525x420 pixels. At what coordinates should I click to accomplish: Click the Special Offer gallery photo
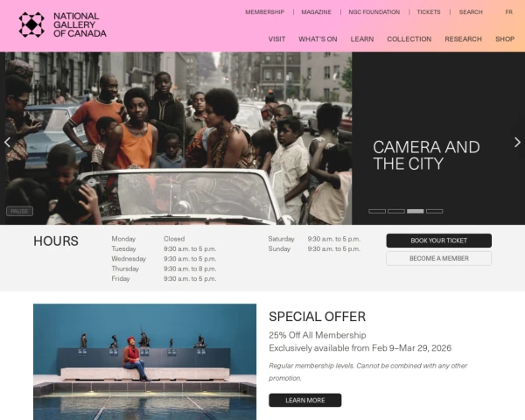[x=144, y=361]
